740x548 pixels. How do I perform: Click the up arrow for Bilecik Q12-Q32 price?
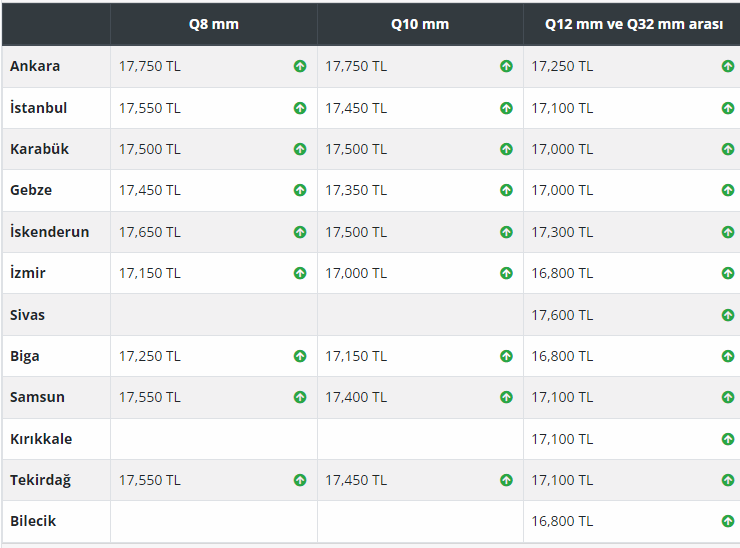tap(728, 521)
